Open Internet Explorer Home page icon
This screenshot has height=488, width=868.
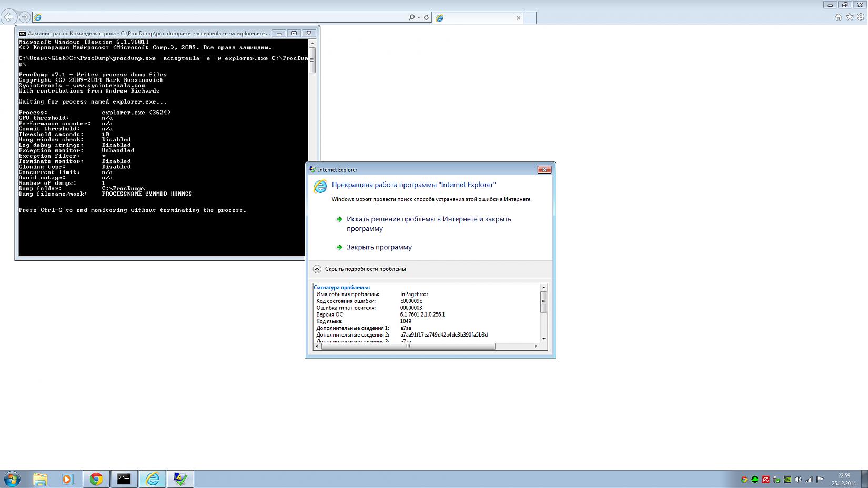tap(839, 17)
